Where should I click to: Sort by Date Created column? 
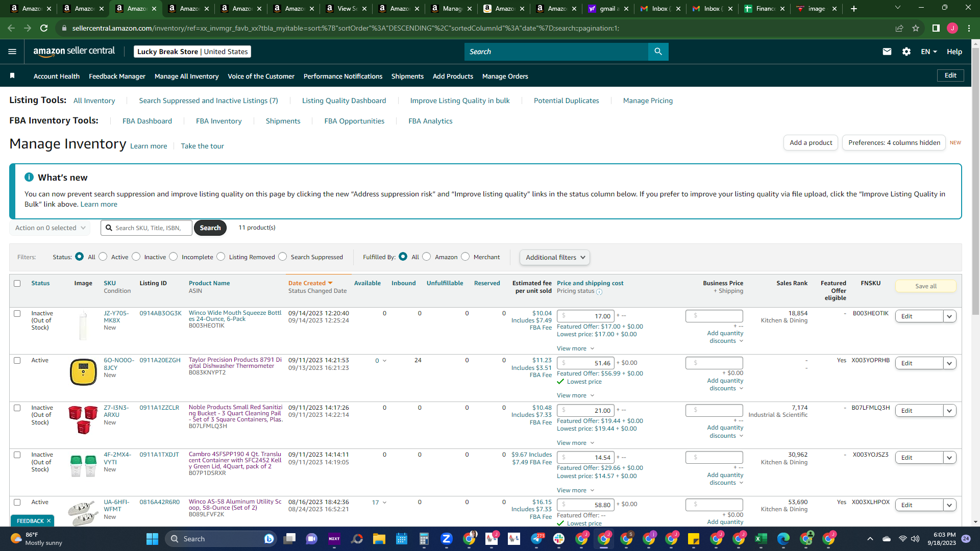click(x=310, y=283)
